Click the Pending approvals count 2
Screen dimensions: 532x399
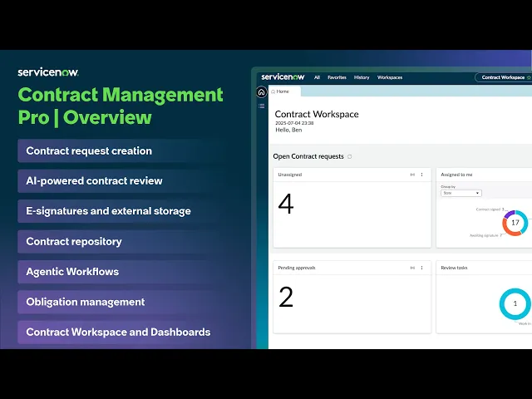286,297
